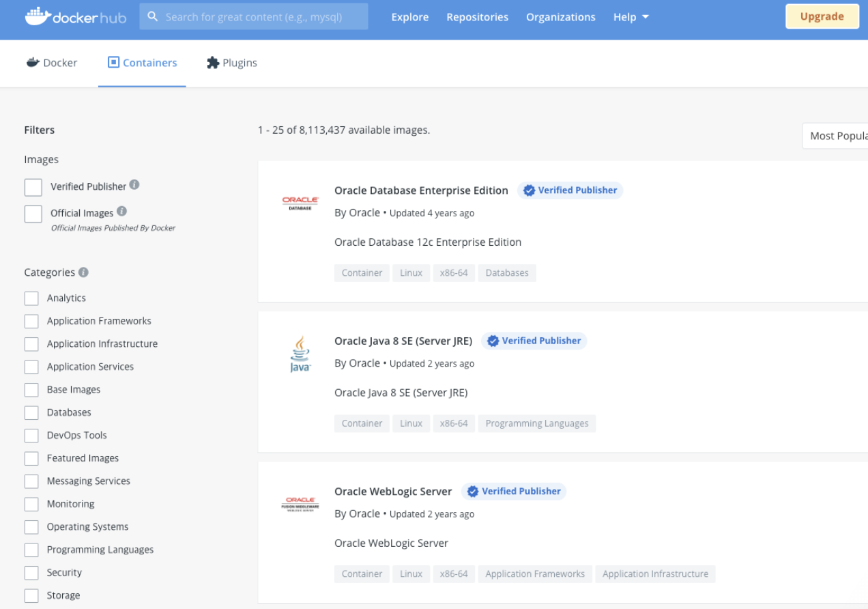
Task: Click Linux tag on Oracle Java 8 listing
Action: pos(411,423)
